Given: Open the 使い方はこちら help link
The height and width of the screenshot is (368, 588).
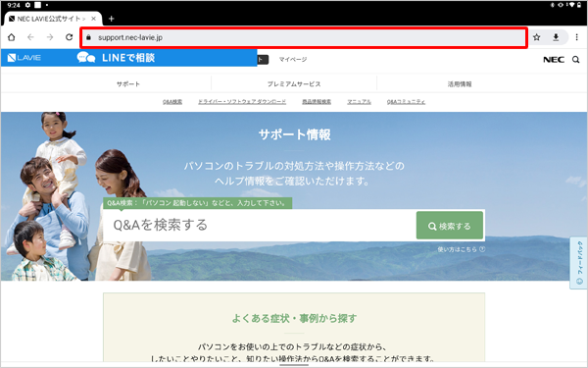Looking at the screenshot, I should 462,249.
